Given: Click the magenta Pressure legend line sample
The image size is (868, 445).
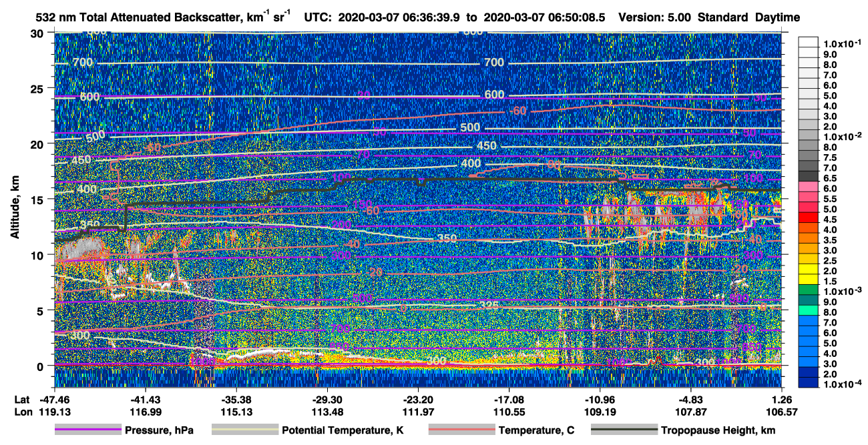Looking at the screenshot, I should click(87, 430).
